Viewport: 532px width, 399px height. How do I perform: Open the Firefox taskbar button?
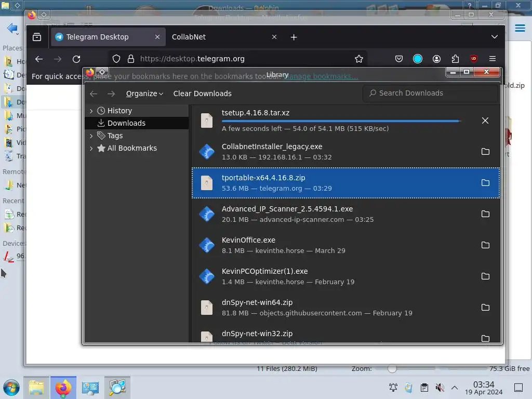[x=63, y=388]
